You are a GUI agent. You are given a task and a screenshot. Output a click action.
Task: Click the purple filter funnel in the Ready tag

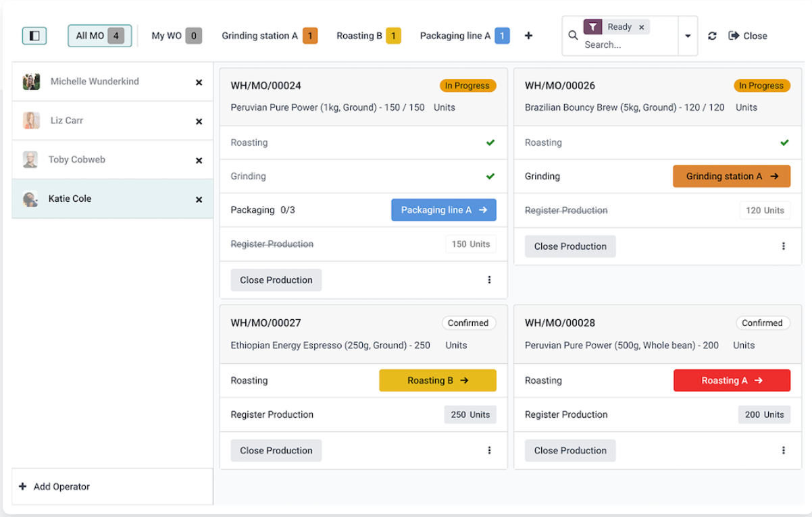[x=593, y=27]
